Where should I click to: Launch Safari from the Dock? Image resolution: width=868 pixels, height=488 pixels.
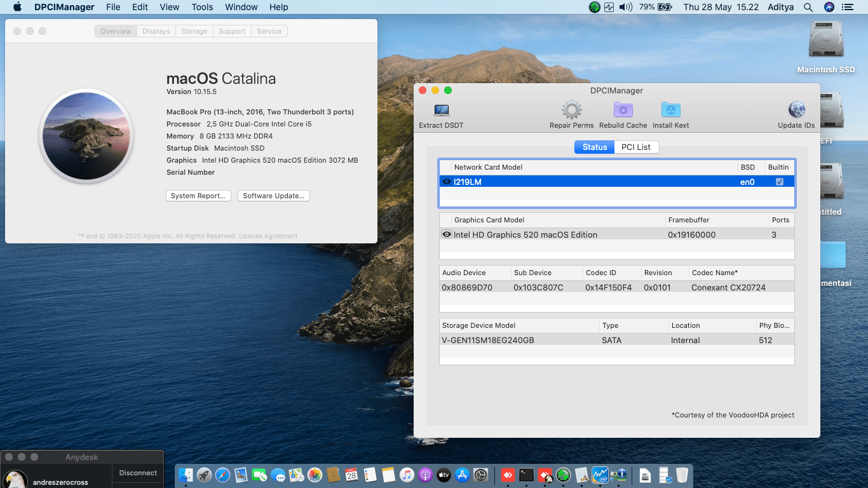pos(222,475)
